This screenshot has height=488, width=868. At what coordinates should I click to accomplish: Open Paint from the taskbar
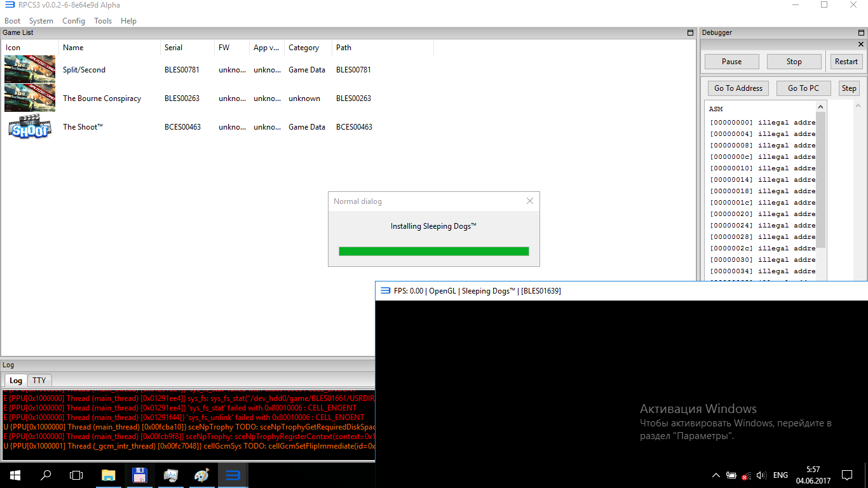[201, 475]
